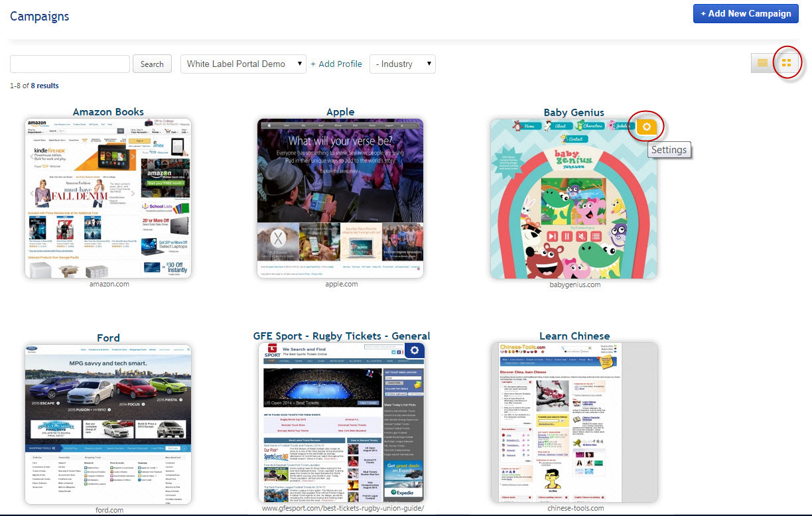Click the 1-8 of 8 results text
This screenshot has height=516, width=812.
tap(34, 86)
